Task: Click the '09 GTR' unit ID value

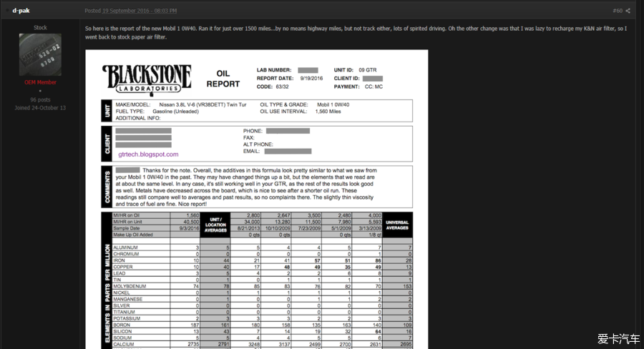Action: pyautogui.click(x=368, y=70)
